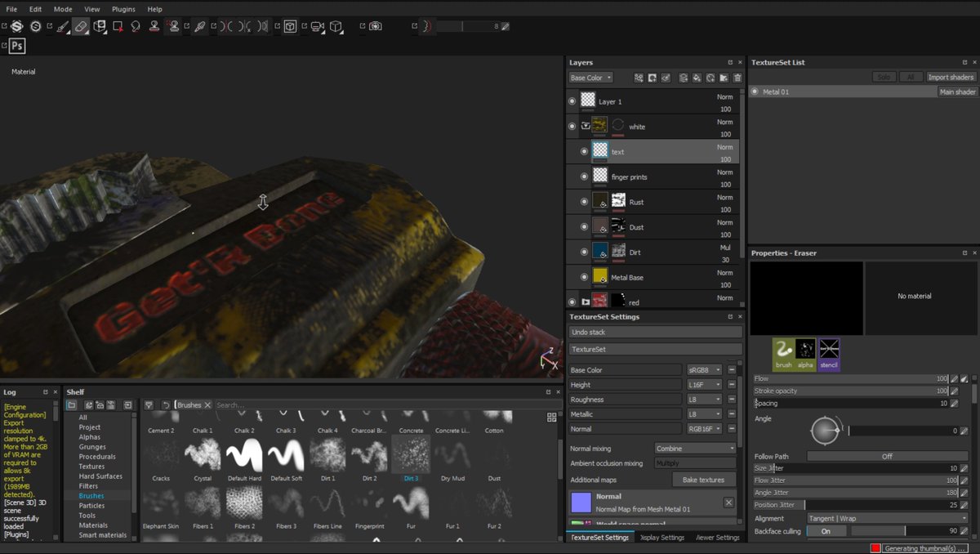Click the render screenshot camera icon
This screenshot has width=980, height=554.
point(375,26)
